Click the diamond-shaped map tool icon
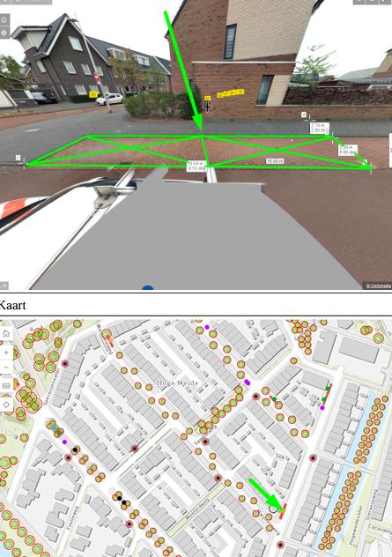Screen dimensions: 392x557 click(6, 405)
